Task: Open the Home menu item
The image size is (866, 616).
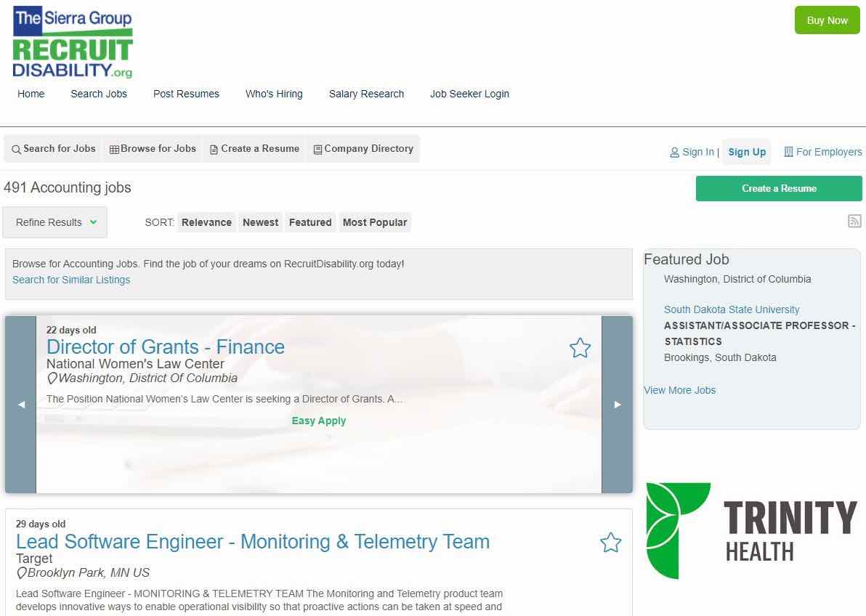Action: point(31,94)
